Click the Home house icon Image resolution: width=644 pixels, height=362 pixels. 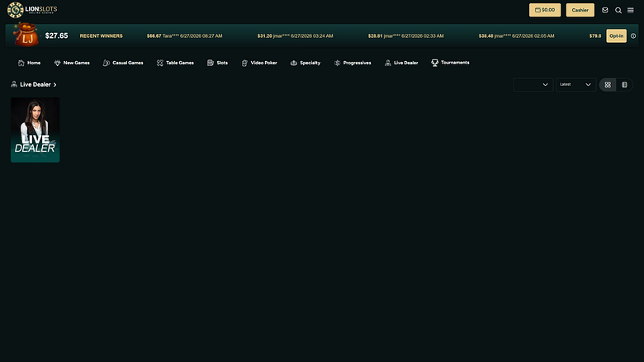pos(21,63)
